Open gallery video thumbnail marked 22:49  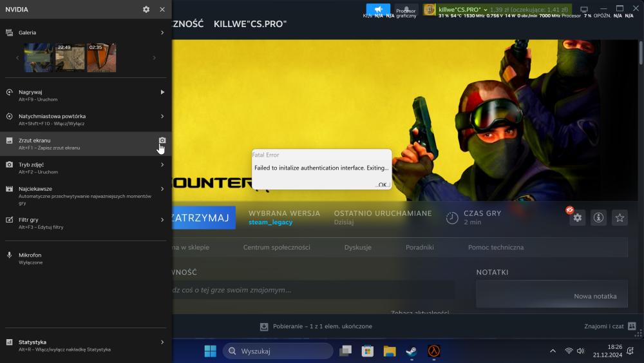tap(70, 57)
